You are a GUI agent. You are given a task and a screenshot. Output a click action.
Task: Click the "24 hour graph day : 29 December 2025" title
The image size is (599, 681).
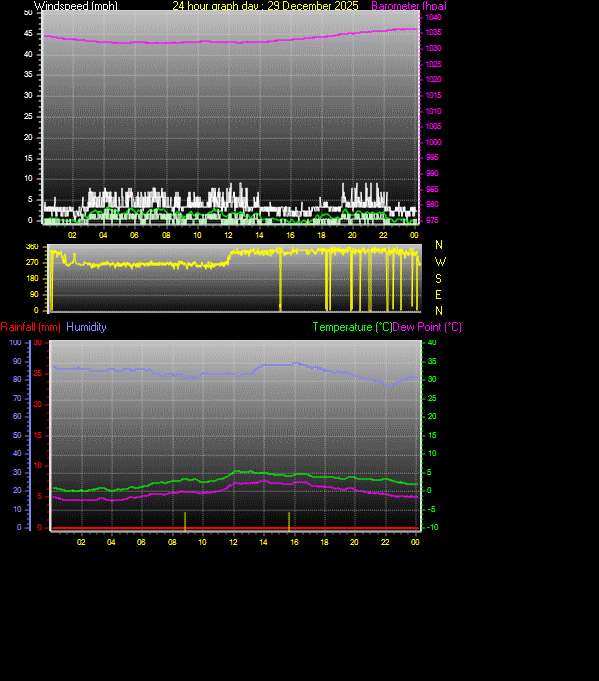click(x=265, y=6)
